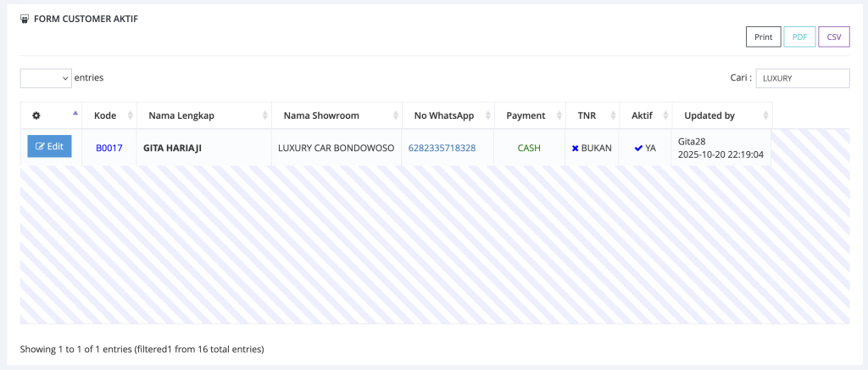868x370 pixels.
Task: Click the Print button
Action: (x=763, y=37)
